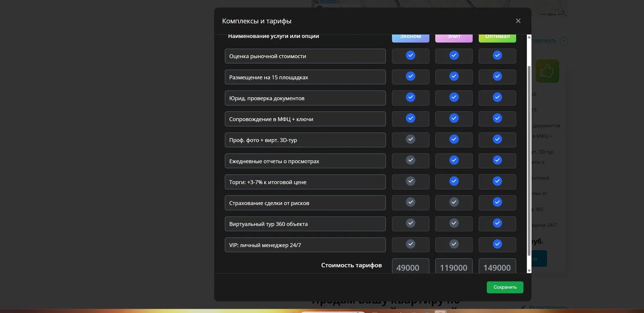Edit the Размещение на 15 площадках field
This screenshot has width=644, height=313.
pyautogui.click(x=305, y=77)
